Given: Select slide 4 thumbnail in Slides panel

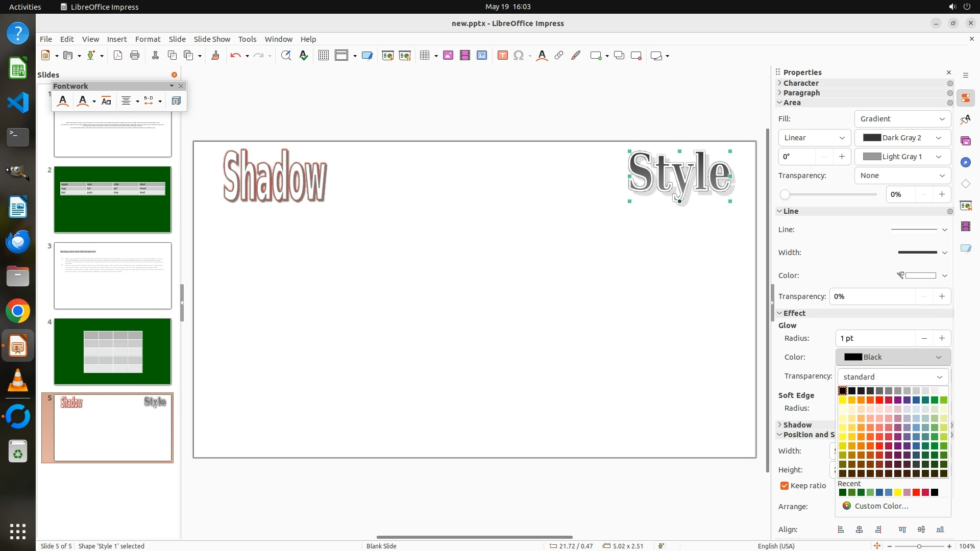Looking at the screenshot, I should coord(113,352).
